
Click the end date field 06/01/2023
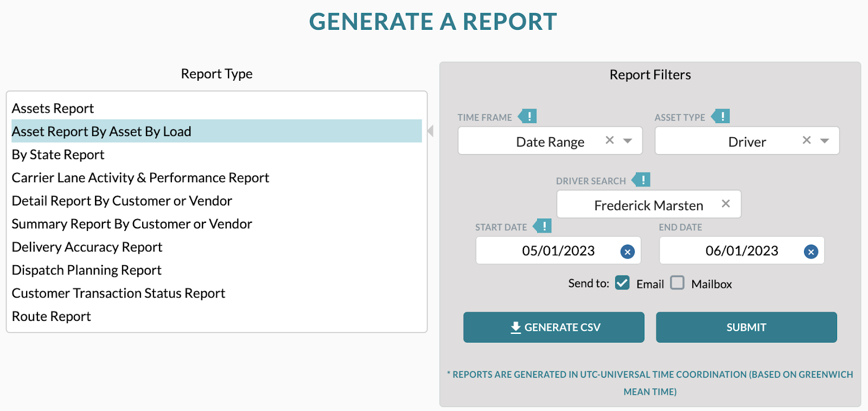pyautogui.click(x=742, y=251)
